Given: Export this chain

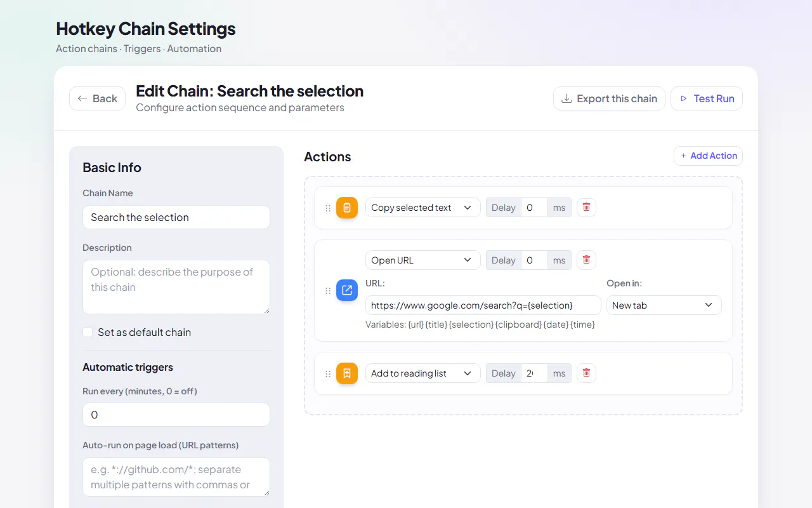Looking at the screenshot, I should point(609,98).
